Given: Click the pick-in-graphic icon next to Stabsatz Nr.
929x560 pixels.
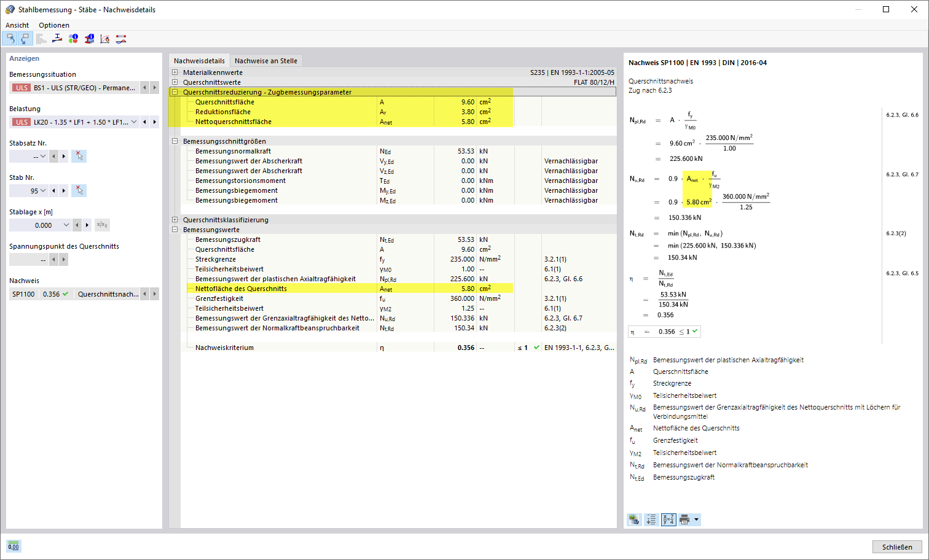Looking at the screenshot, I should [79, 156].
